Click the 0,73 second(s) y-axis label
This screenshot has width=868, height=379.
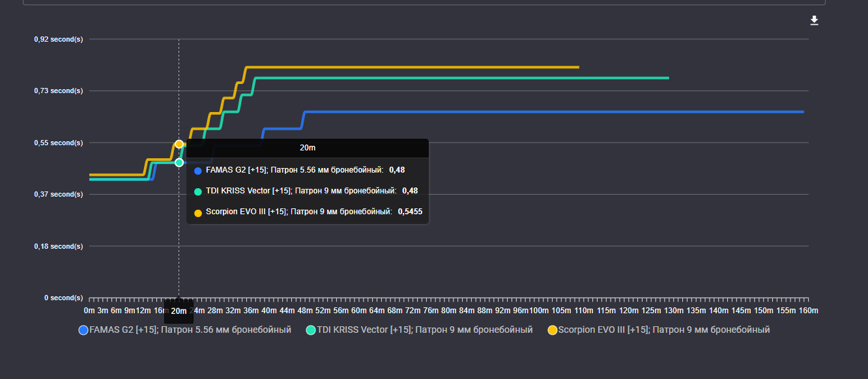[x=59, y=91]
